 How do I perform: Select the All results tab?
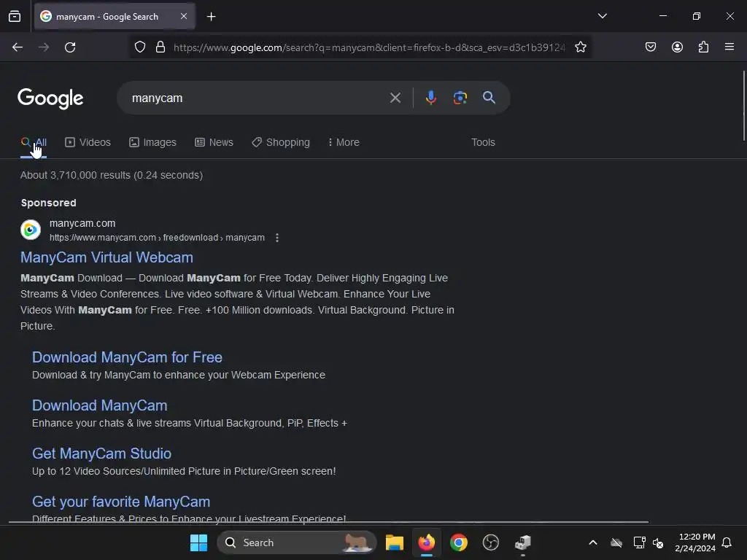pyautogui.click(x=34, y=142)
